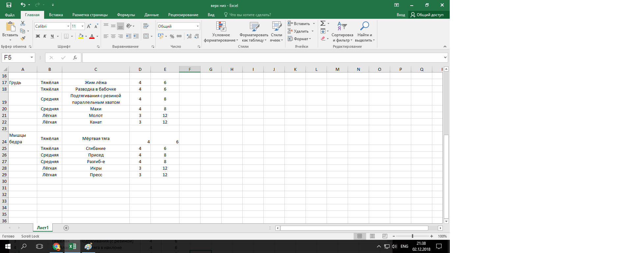Viewport: 644px width, 253px height.
Task: Toggle Underline formatting Ч
Action: tap(52, 36)
